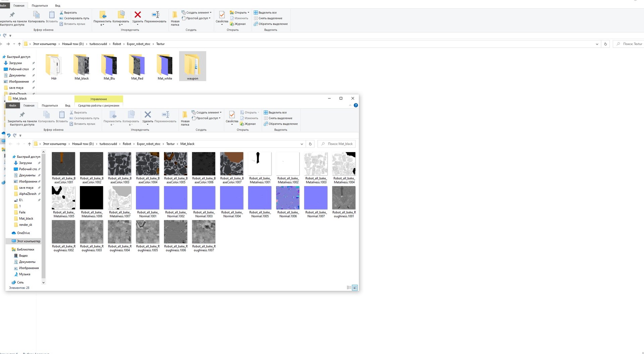
Task: Switch to Поделиться tab in Mat_black window
Action: (50, 105)
